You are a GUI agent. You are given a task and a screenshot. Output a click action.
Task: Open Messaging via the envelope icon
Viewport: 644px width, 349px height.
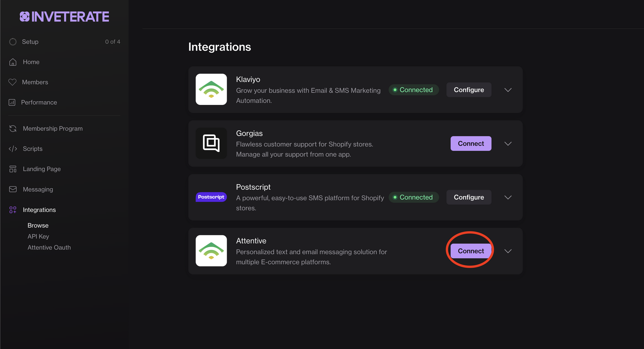click(x=13, y=189)
